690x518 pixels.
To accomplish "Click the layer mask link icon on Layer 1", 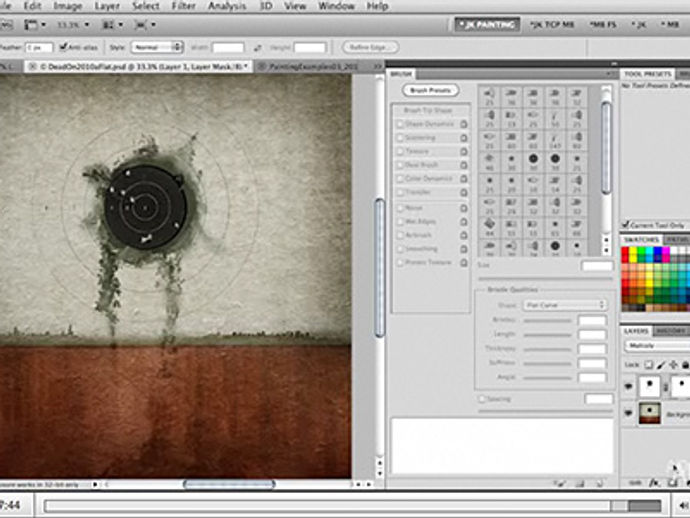I will (665, 387).
